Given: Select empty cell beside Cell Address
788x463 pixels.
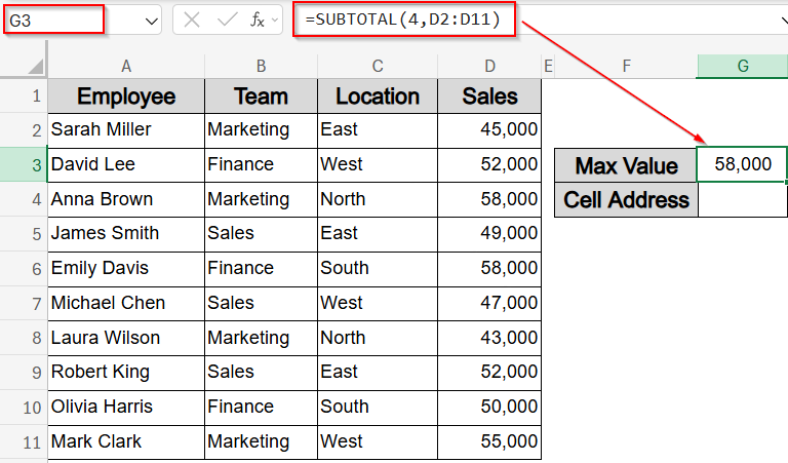Looking at the screenshot, I should click(x=742, y=199).
